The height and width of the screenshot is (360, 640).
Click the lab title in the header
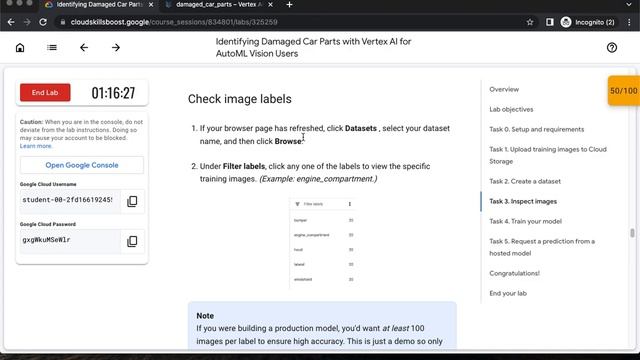(x=313, y=48)
